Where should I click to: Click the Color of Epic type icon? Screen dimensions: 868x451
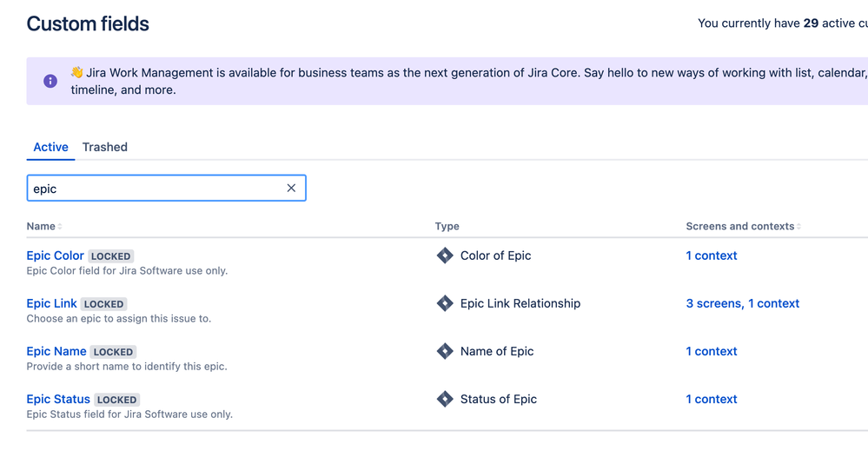445,255
